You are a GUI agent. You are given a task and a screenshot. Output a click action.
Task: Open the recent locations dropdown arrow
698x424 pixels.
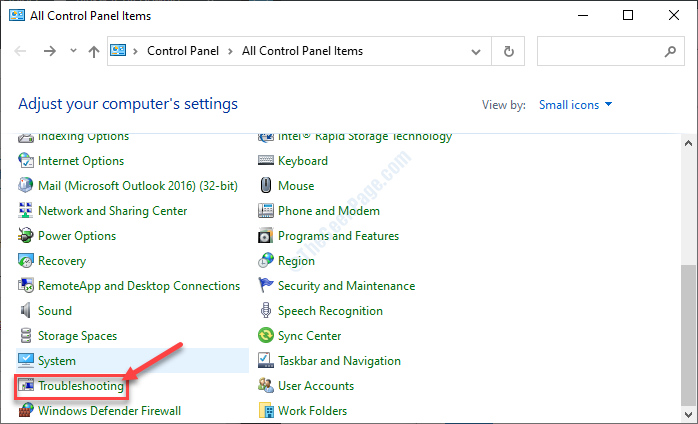pyautogui.click(x=73, y=51)
